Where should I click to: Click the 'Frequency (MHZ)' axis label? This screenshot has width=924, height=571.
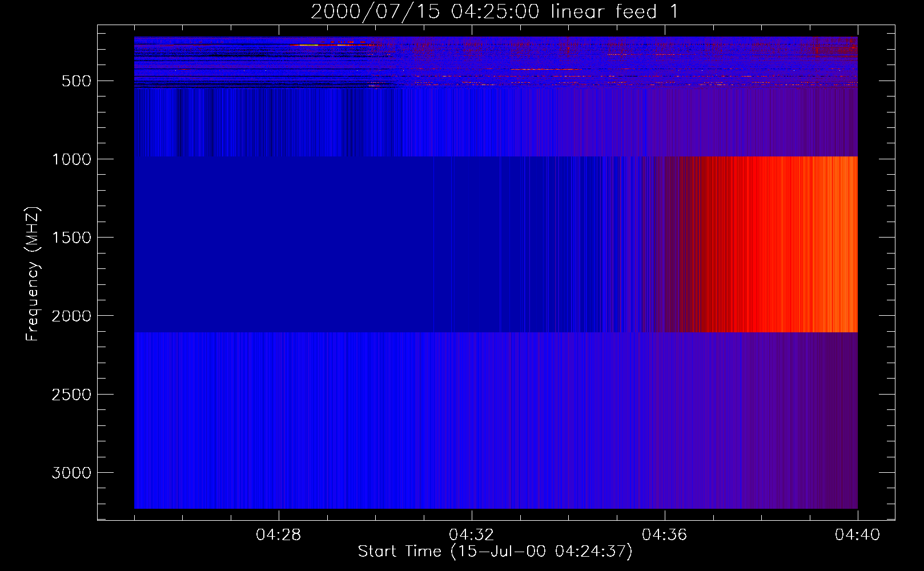(x=33, y=274)
